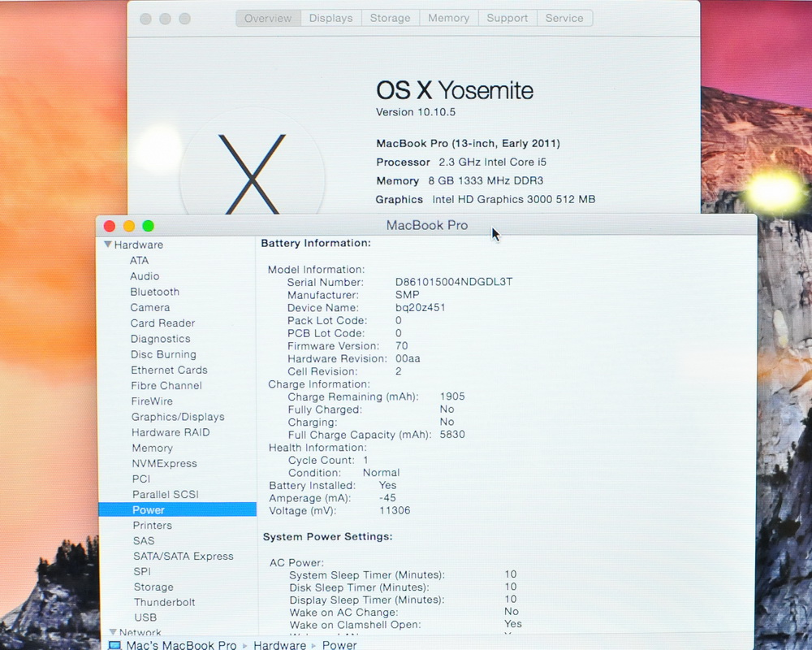Click the Amperage value -45

[x=387, y=497]
